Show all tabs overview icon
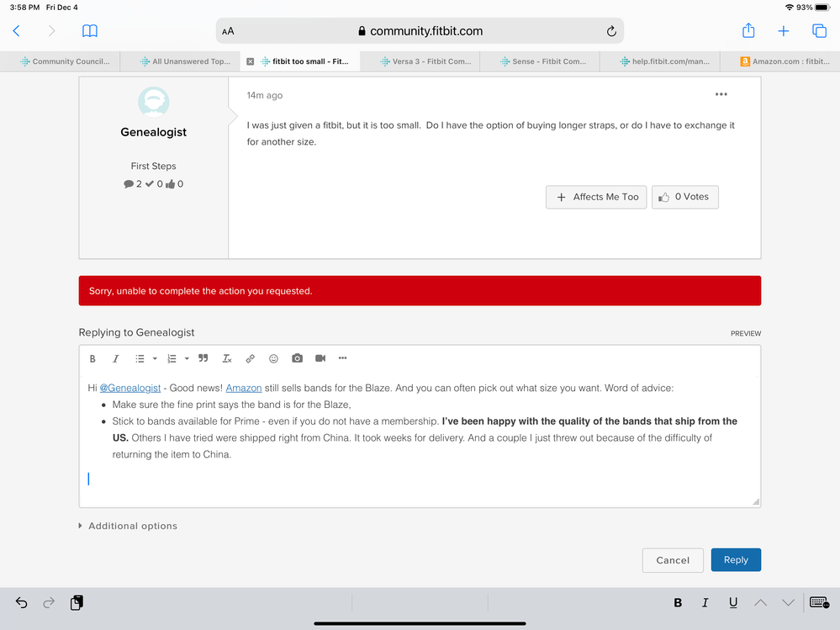This screenshot has height=630, width=840. (819, 31)
